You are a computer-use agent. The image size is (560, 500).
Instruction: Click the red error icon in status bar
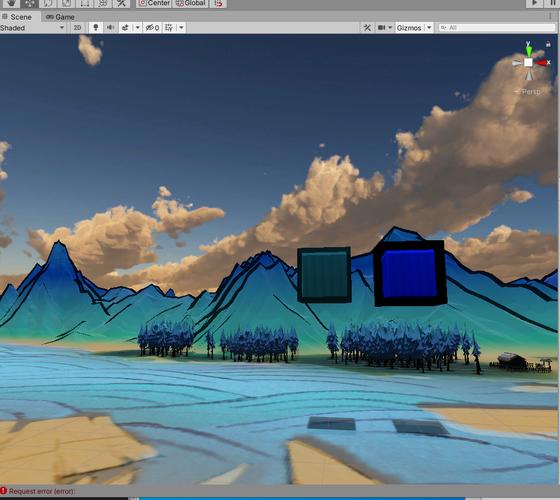[4, 491]
